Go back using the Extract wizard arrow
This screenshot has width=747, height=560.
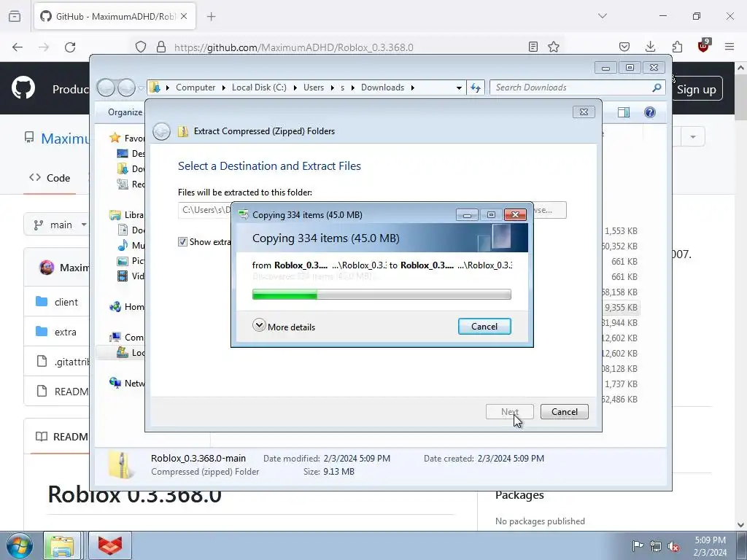point(161,131)
